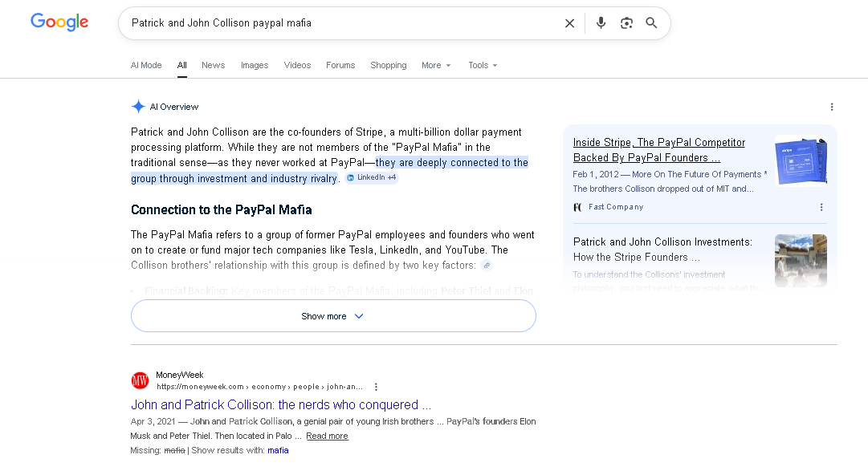This screenshot has width=868, height=475.
Task: Expand AI Overview with Show more
Action: [333, 316]
